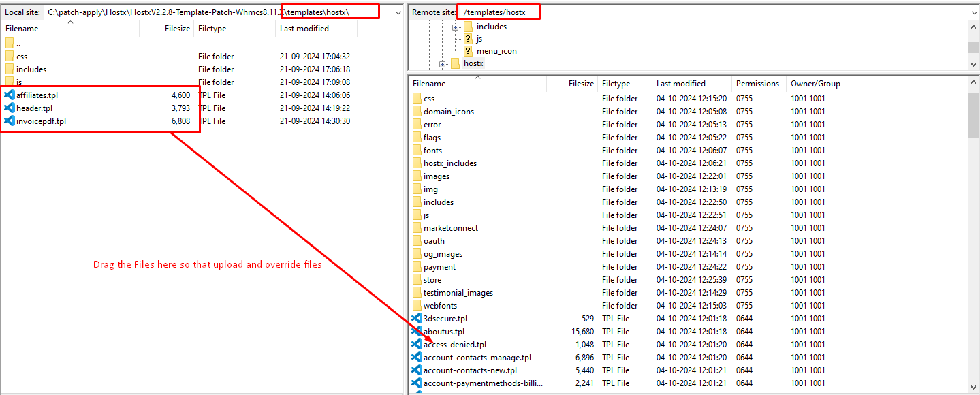980x395 pixels.
Task: Sort remote files by Last modified column
Action: point(681,84)
